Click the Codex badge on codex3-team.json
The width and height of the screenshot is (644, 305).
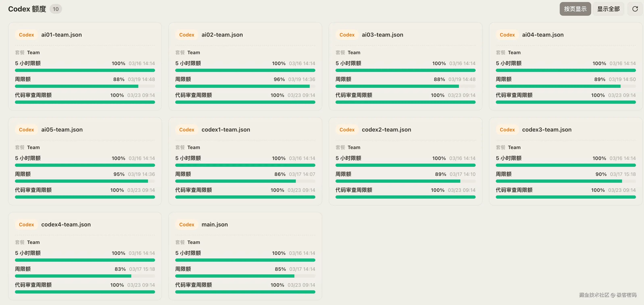507,130
